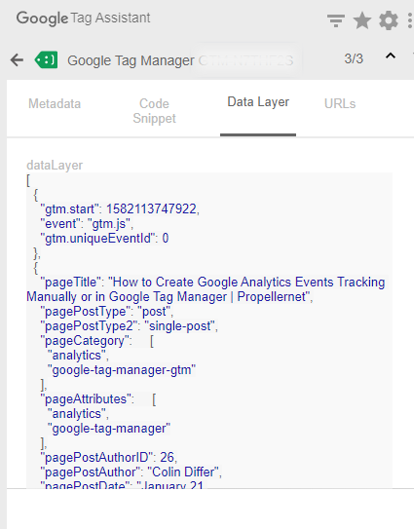The width and height of the screenshot is (414, 529).
Task: Click the "event": "gtm.js" line
Action: [87, 224]
